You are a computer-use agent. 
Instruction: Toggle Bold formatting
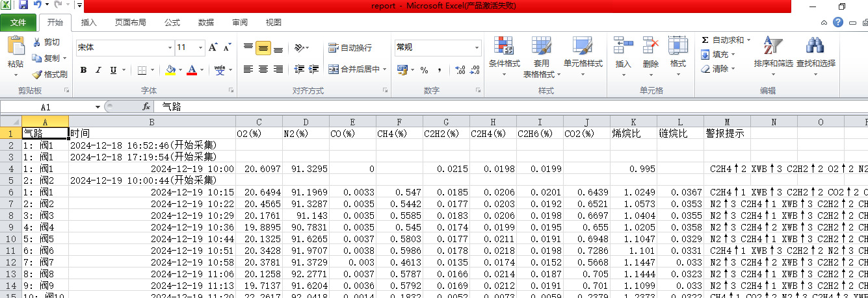click(x=83, y=70)
